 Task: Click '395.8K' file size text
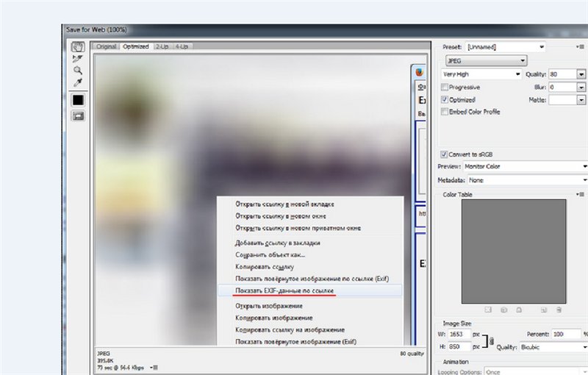click(105, 360)
